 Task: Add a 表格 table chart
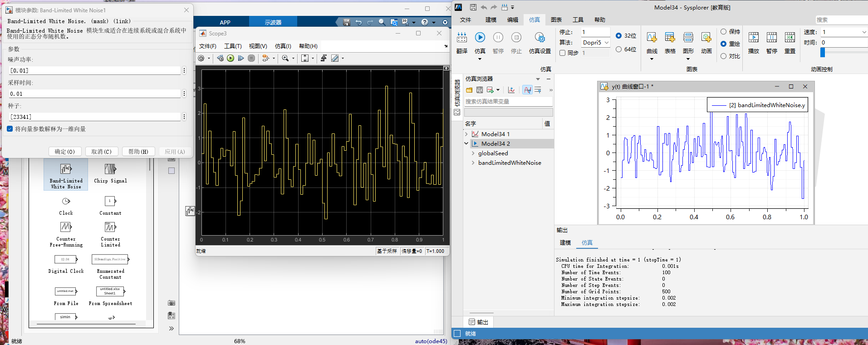click(x=670, y=37)
